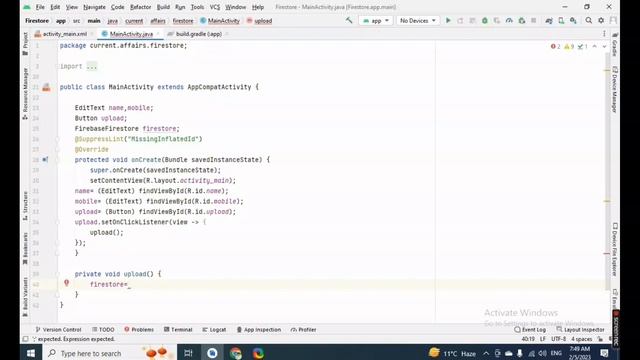Viewport: 640px width, 360px height.
Task: Open the Windows Start menu
Action: tap(31, 353)
